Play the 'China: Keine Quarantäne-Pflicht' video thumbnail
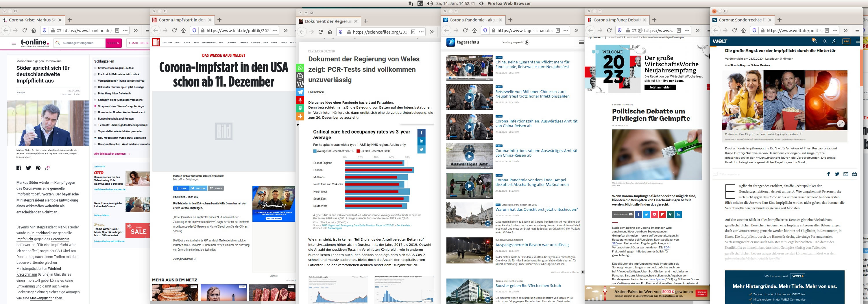 (469, 68)
